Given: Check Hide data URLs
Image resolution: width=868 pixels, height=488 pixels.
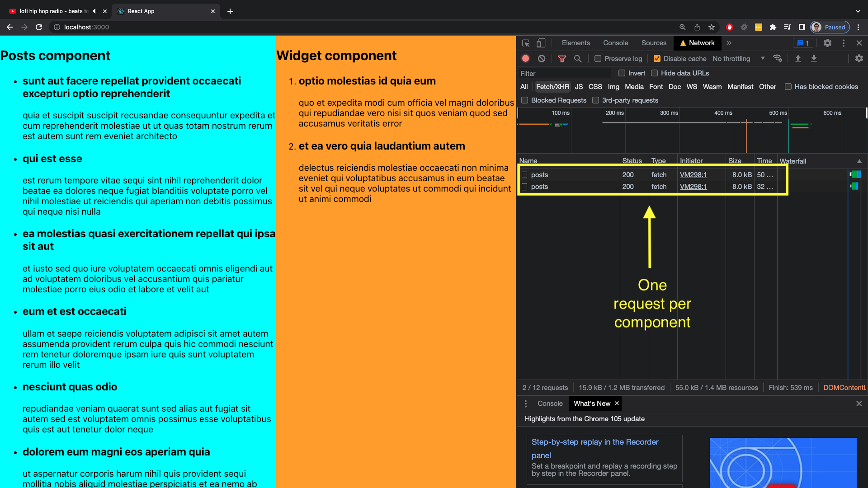Looking at the screenshot, I should point(654,73).
